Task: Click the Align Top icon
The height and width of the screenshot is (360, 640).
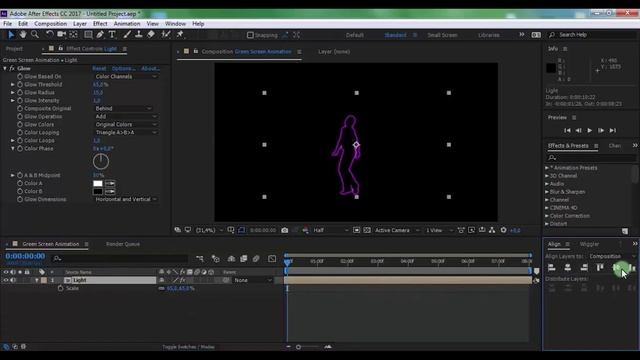Action: (600, 267)
